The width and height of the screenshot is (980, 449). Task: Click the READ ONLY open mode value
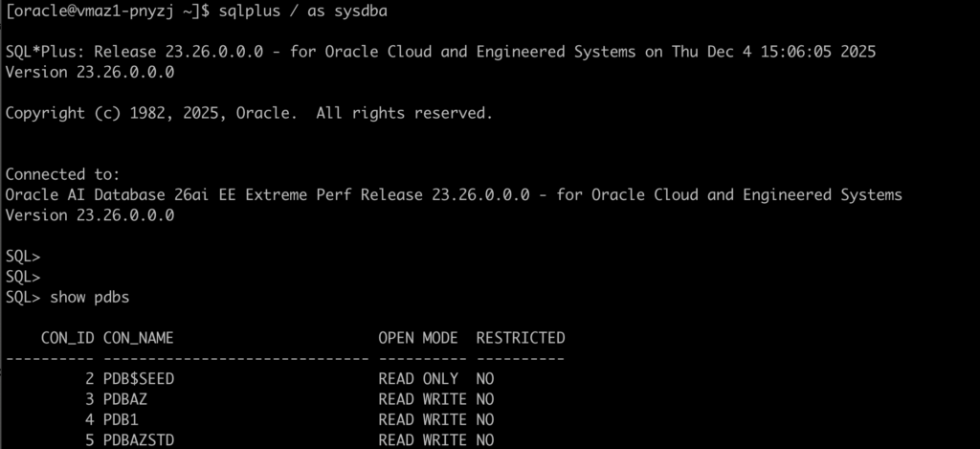click(417, 379)
